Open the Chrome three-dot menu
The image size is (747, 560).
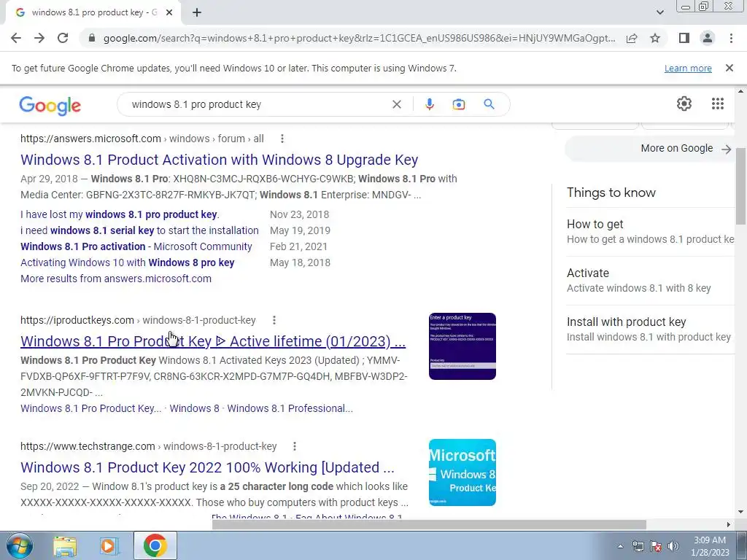click(731, 38)
